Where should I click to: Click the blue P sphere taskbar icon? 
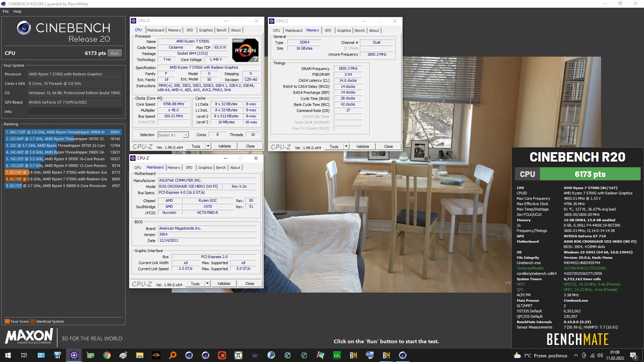click(271, 355)
